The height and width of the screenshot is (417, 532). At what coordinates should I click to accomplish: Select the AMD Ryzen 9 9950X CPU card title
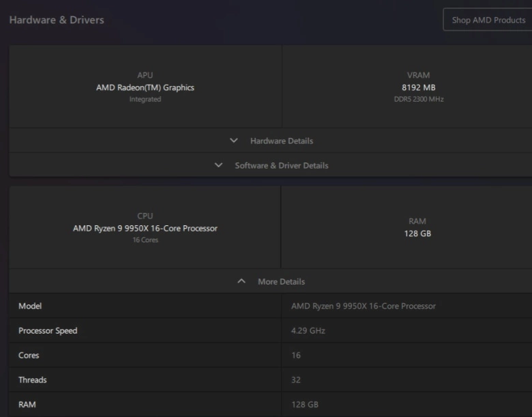click(145, 228)
